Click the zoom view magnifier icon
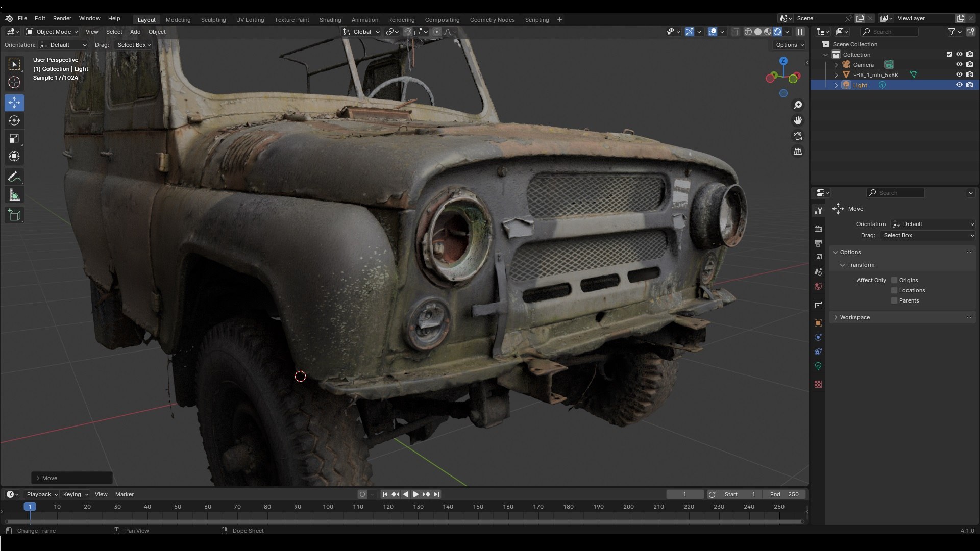 click(x=798, y=105)
